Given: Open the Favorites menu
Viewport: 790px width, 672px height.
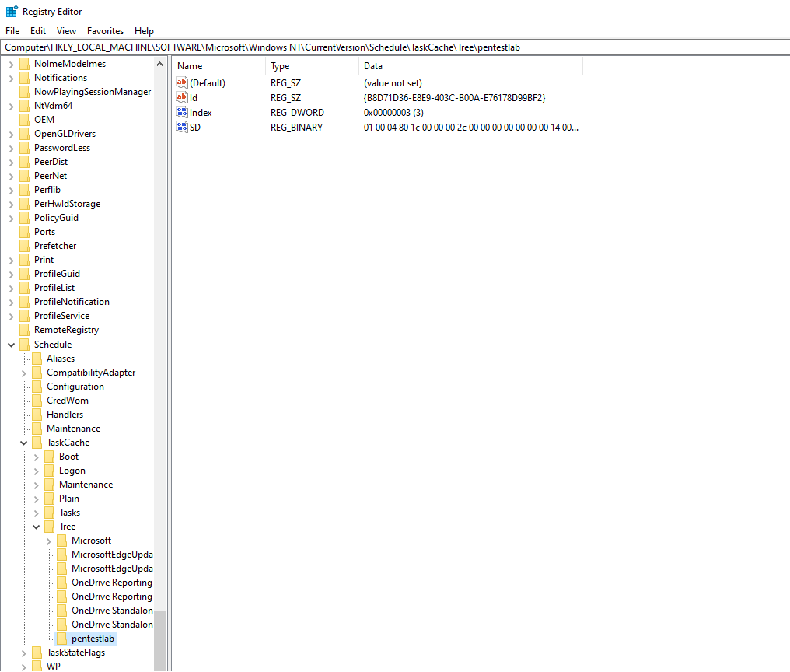Looking at the screenshot, I should tap(105, 31).
